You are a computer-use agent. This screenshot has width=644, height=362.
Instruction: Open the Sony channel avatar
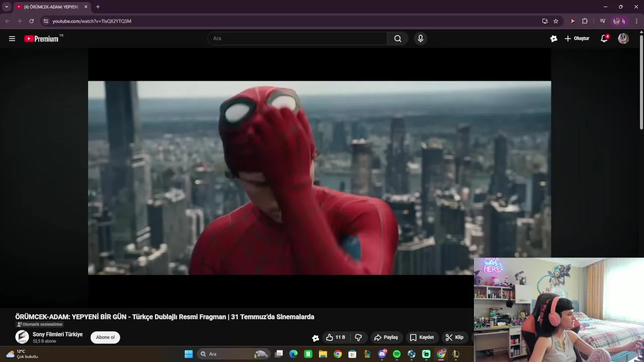pos(22,337)
